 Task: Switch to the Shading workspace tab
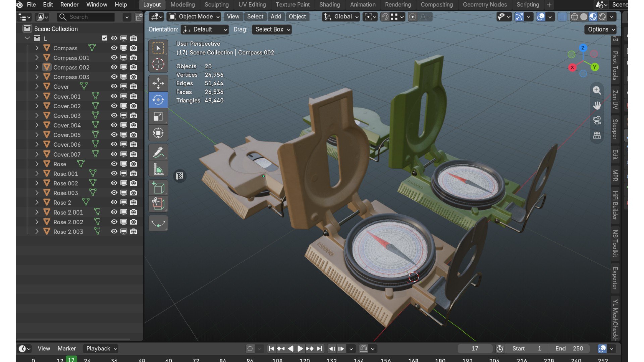(x=329, y=5)
